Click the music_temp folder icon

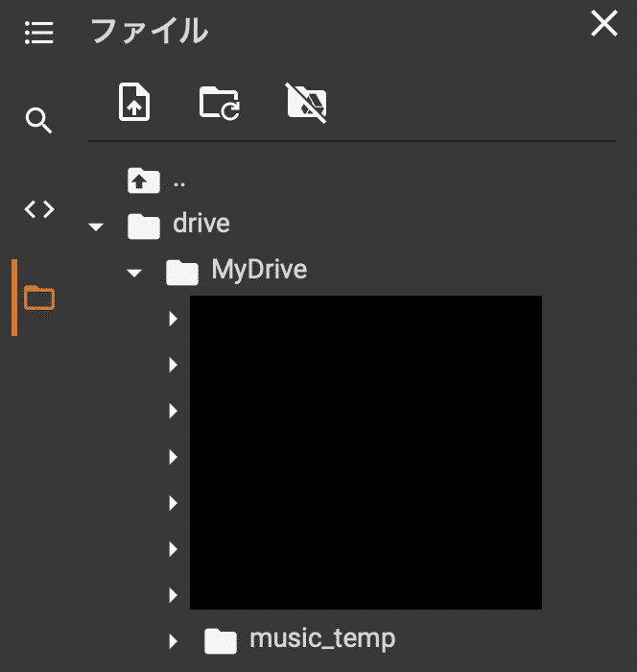point(222,639)
